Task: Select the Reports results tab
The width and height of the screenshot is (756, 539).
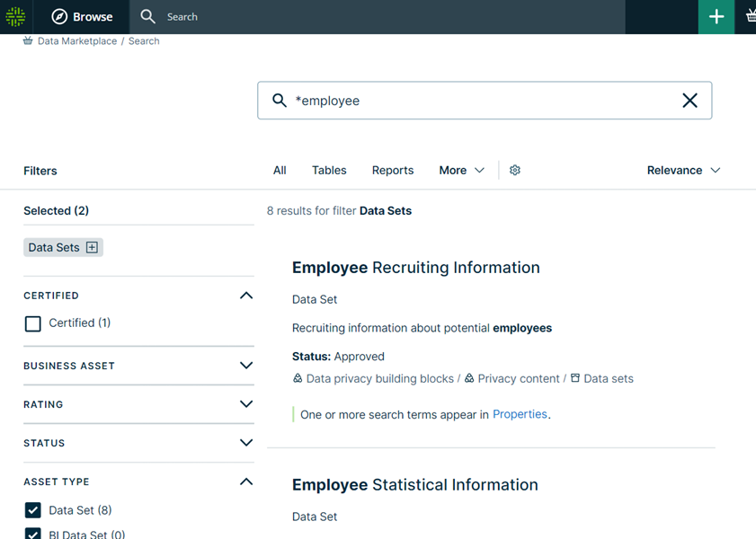Action: click(392, 170)
